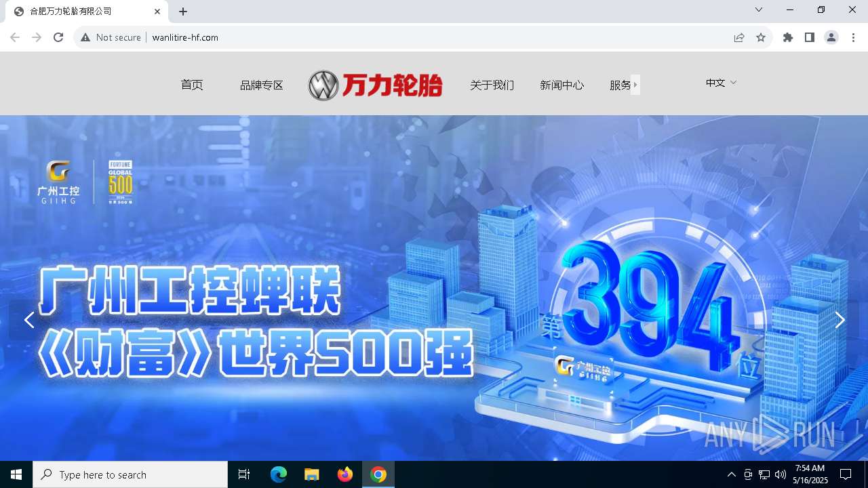Open the 新闻中心 menu item
Screen dimensions: 868x488
562,85
